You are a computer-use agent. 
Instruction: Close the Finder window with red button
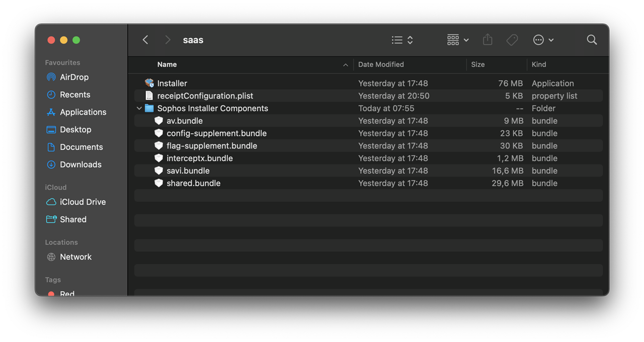point(51,40)
